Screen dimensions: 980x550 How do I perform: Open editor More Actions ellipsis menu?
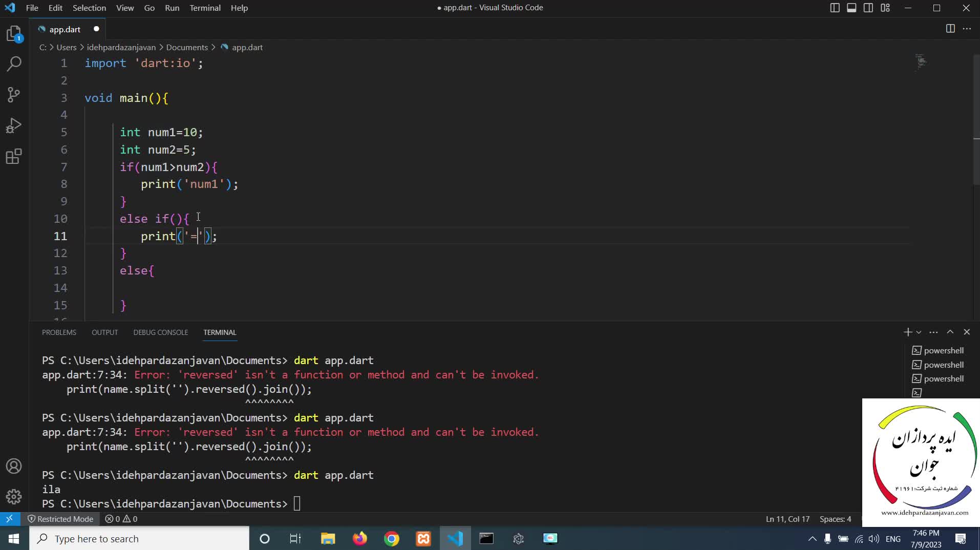[x=967, y=29]
